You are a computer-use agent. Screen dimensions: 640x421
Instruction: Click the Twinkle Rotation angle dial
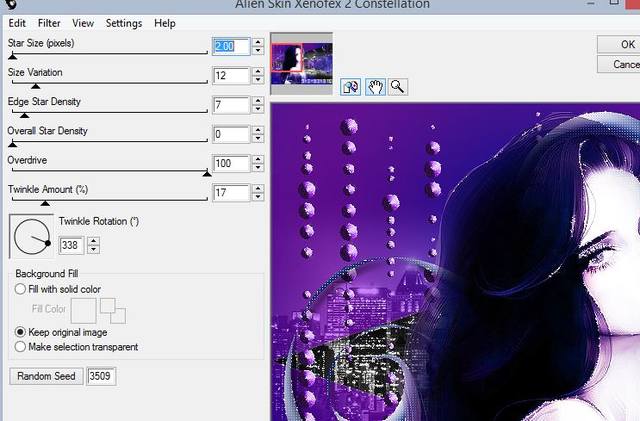(x=31, y=237)
